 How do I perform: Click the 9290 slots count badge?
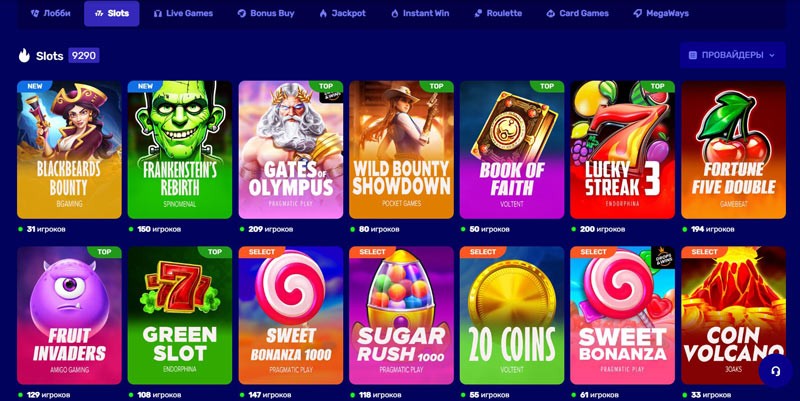(x=84, y=55)
